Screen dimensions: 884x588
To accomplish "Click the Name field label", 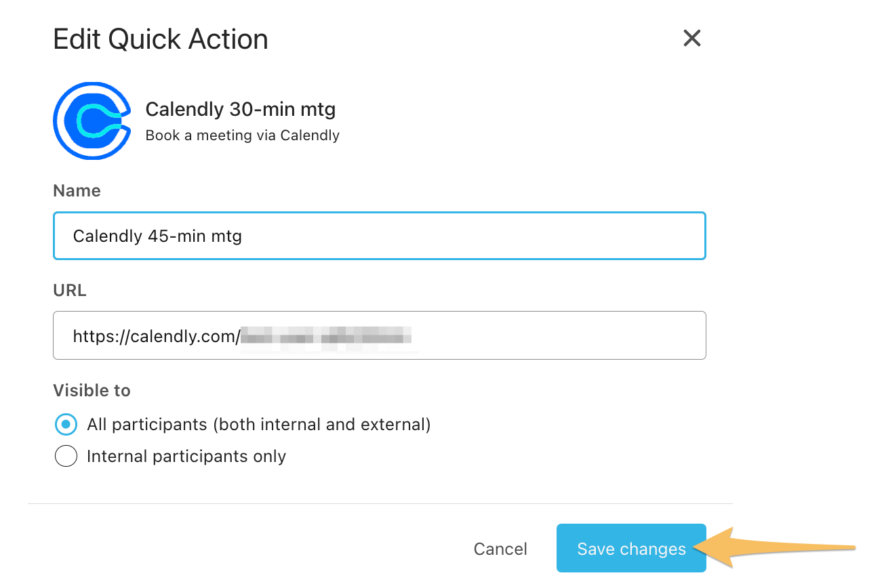I will click(77, 191).
